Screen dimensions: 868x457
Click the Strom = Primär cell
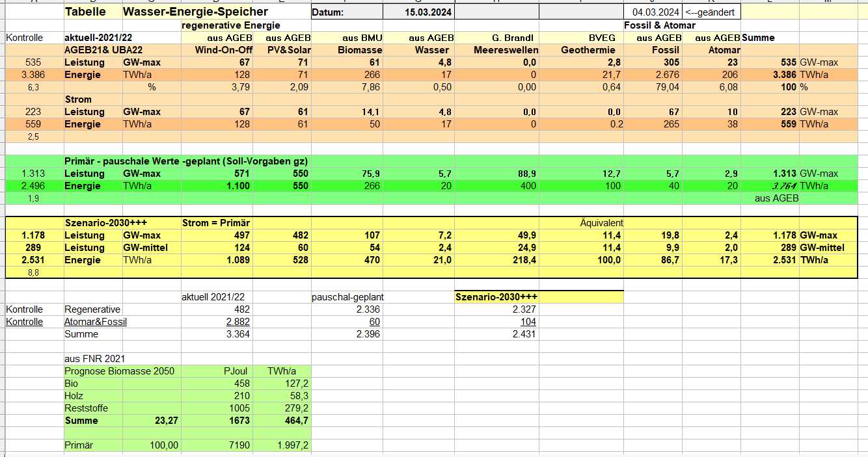[x=215, y=223]
